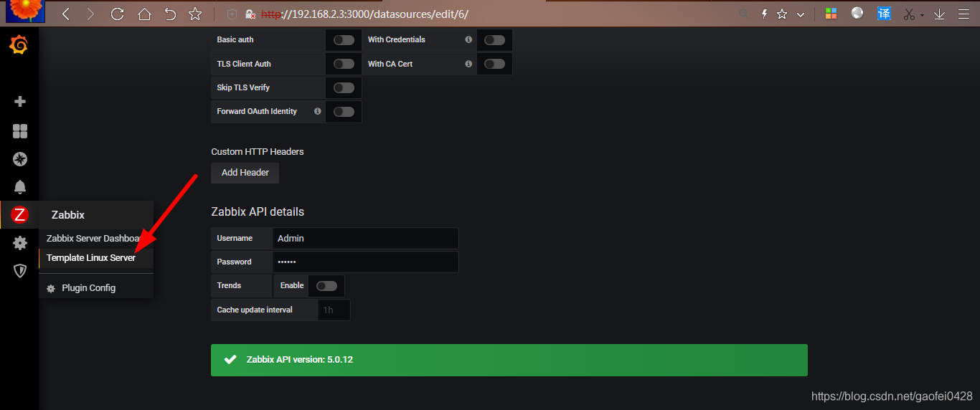
Task: Click the globe extension icon
Action: click(x=857, y=13)
